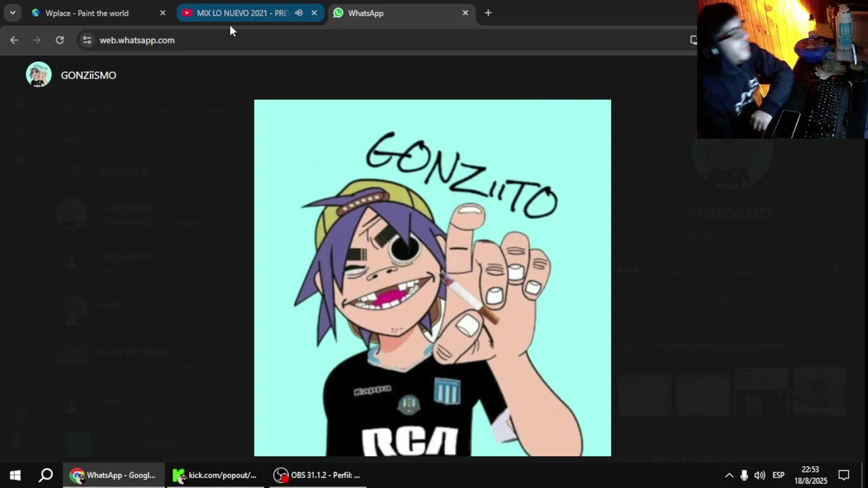Image resolution: width=868 pixels, height=488 pixels.
Task: Open a new browser tab
Action: coord(488,13)
